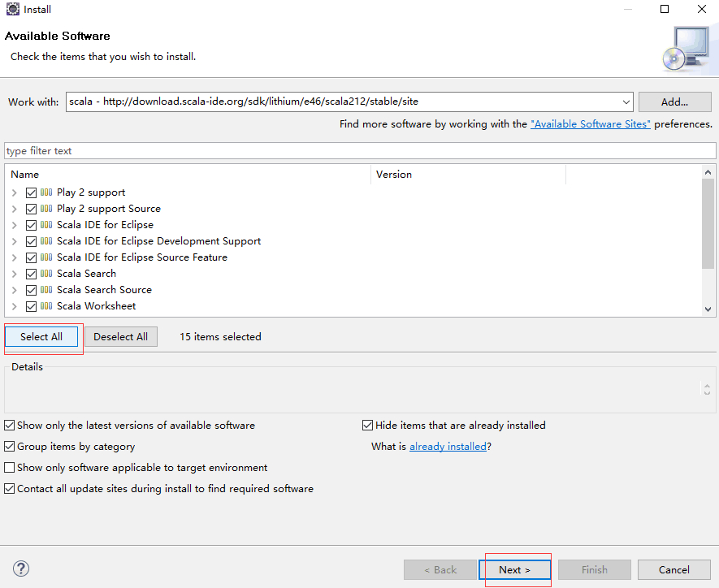Image resolution: width=719 pixels, height=588 pixels.
Task: Uncheck the Scala Worksheet checkbox
Action: tap(31, 306)
